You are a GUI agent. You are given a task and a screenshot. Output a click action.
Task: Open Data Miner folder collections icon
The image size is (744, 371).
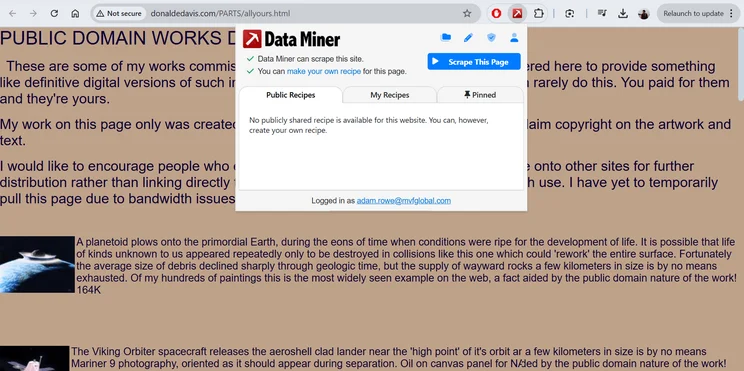(x=446, y=37)
